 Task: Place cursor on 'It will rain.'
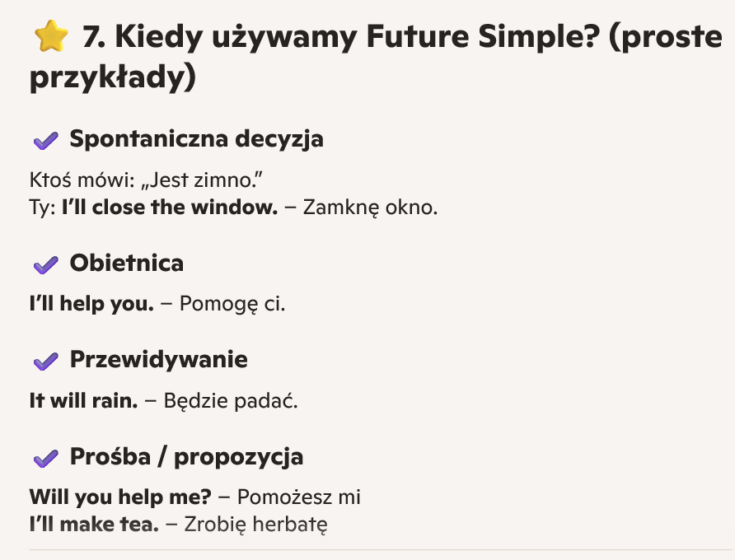[83, 401]
